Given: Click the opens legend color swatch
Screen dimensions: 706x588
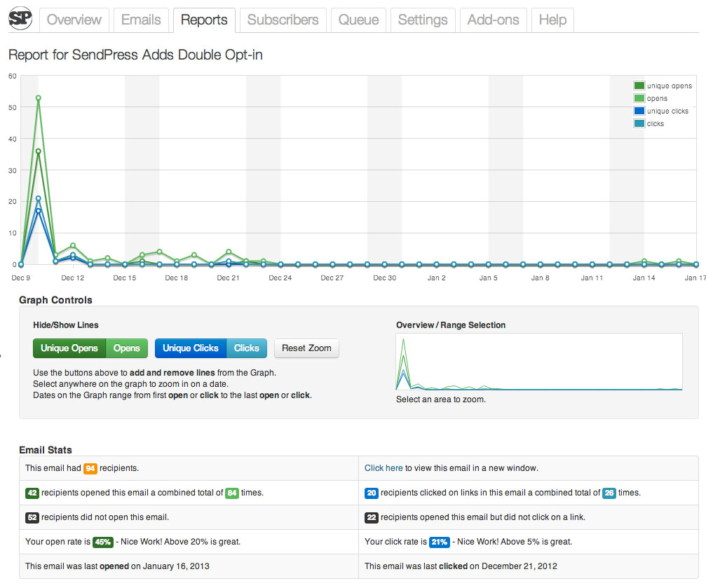Looking at the screenshot, I should click(639, 98).
